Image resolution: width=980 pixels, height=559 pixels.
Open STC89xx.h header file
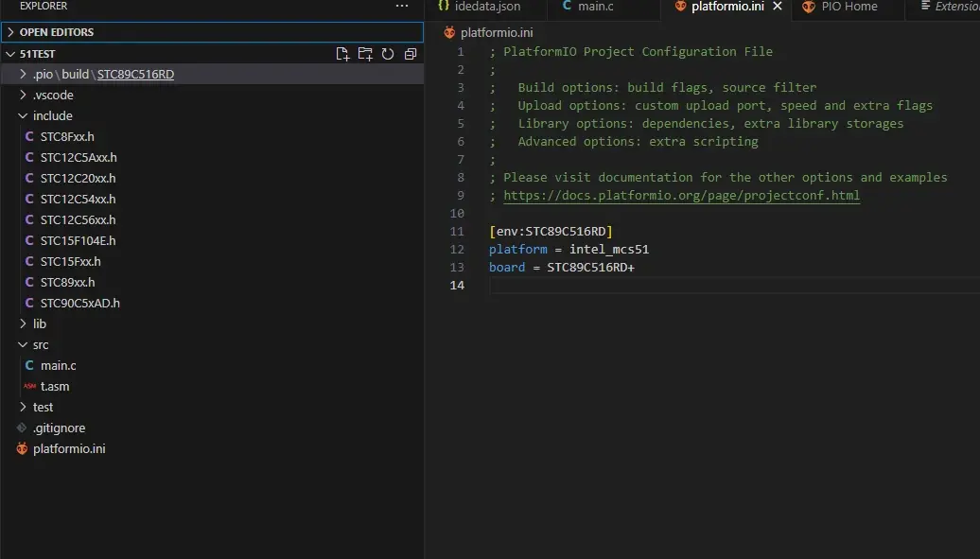[x=67, y=282]
